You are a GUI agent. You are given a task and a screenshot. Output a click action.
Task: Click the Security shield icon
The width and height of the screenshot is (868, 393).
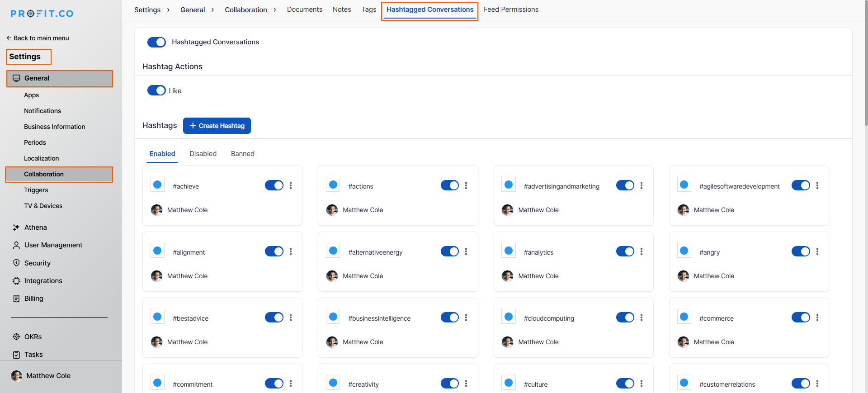(x=16, y=263)
